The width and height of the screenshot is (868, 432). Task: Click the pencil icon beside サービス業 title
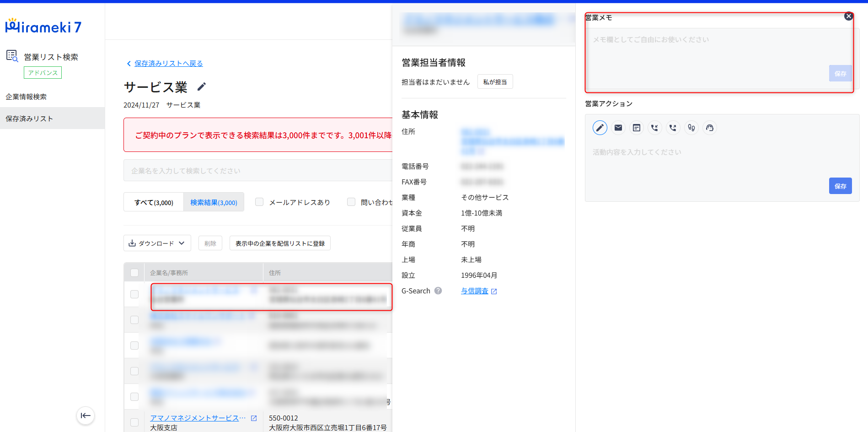click(x=202, y=86)
